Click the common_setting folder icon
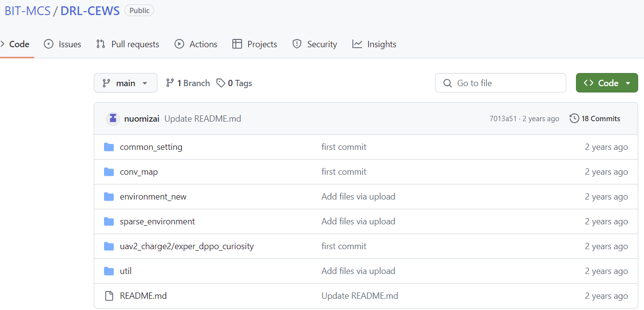644x310 pixels. tap(109, 147)
